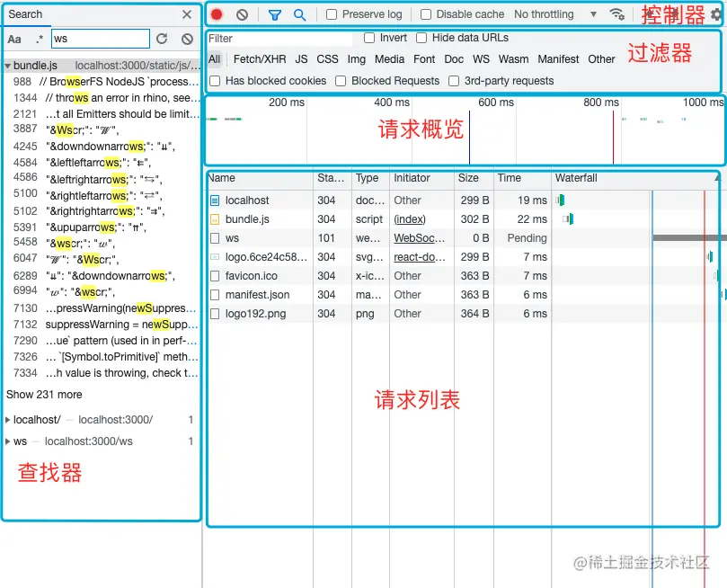
Task: Enable Preserve log checkbox
Action: (x=332, y=15)
